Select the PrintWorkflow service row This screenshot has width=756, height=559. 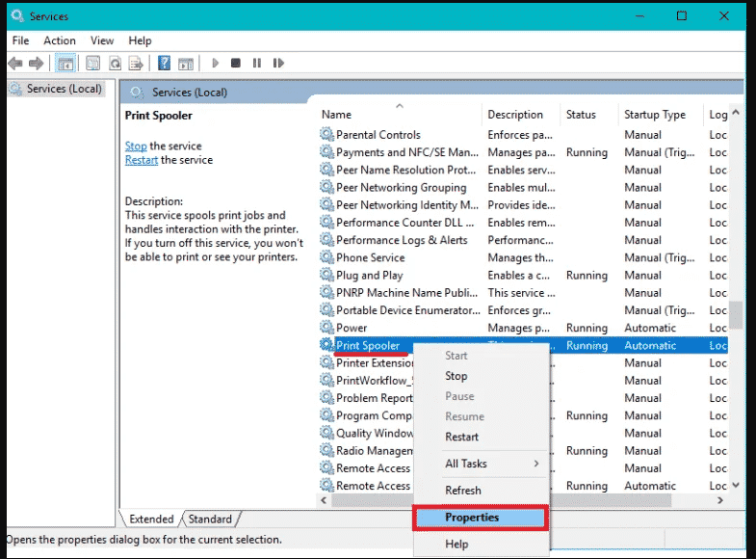pyautogui.click(x=375, y=380)
